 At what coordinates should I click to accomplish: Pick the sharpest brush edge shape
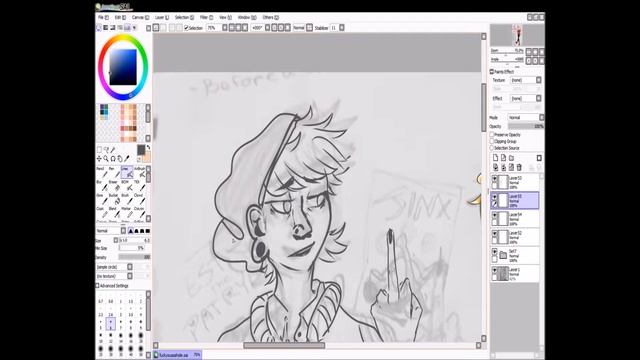click(x=131, y=231)
